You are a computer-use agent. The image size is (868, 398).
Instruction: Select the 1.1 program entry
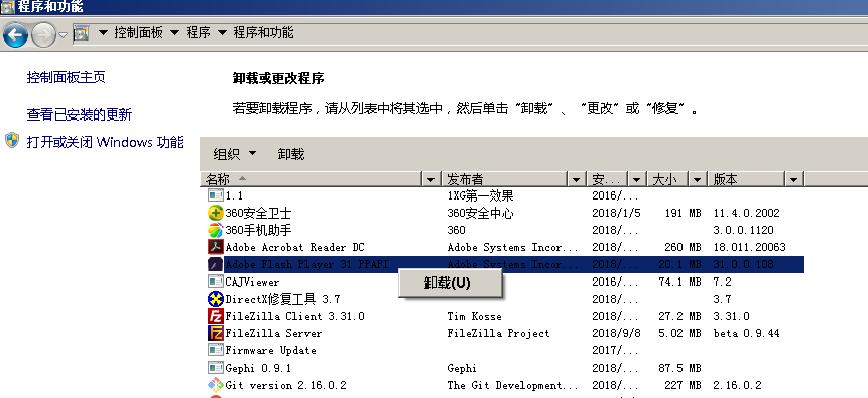pyautogui.click(x=234, y=195)
